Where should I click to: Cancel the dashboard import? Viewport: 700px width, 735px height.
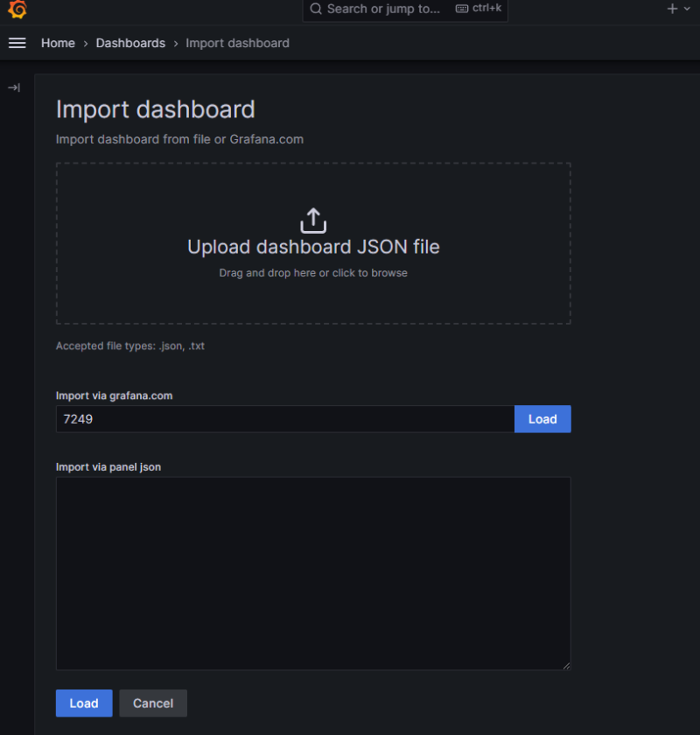pos(153,703)
